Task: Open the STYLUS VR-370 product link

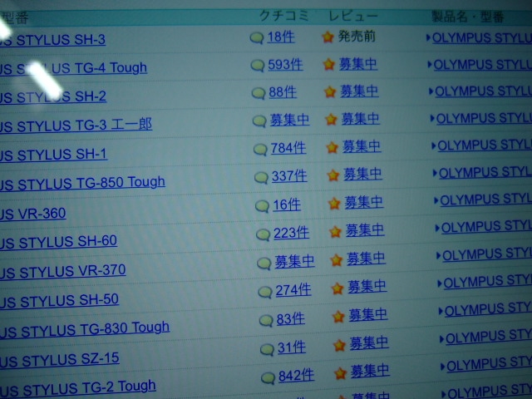Action: pos(63,271)
